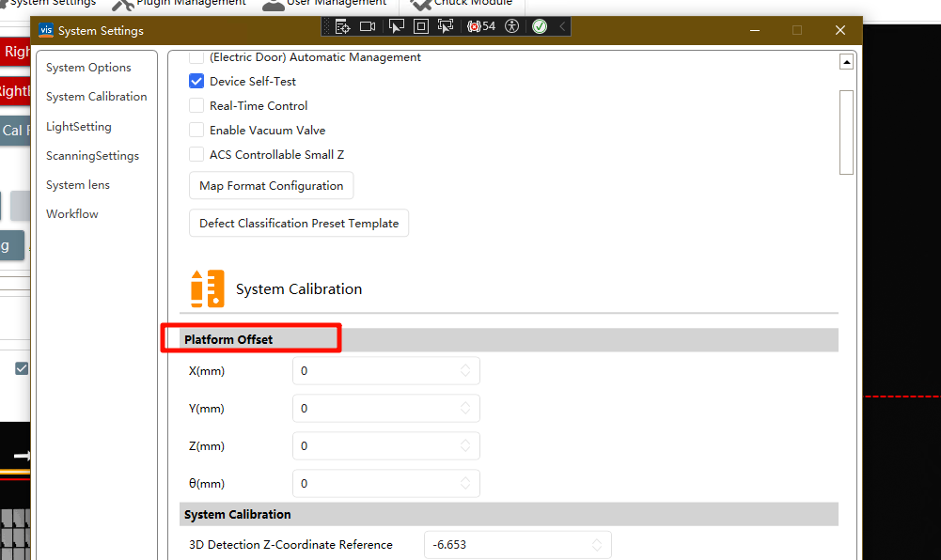The image size is (941, 560).
Task: Focus the X(mm) platform offset field
Action: pyautogui.click(x=385, y=371)
